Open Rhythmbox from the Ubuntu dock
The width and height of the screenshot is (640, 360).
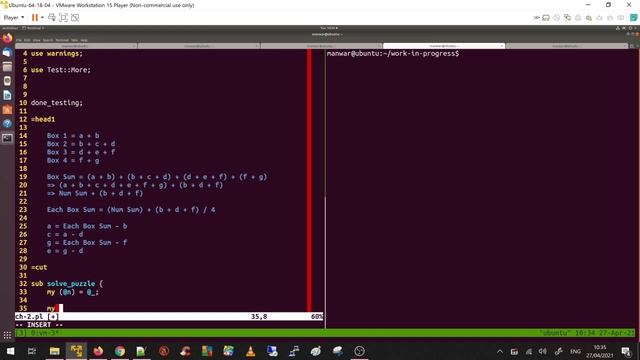click(x=7, y=81)
